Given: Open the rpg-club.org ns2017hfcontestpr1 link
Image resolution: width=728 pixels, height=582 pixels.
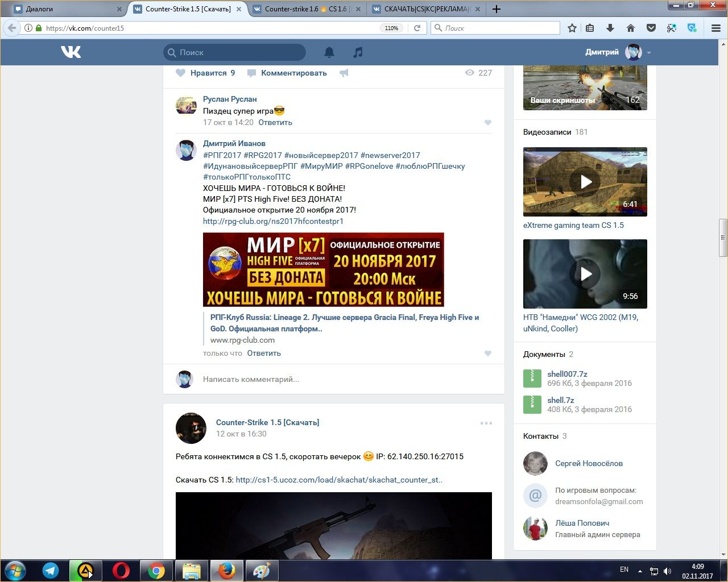Looking at the screenshot, I should click(x=273, y=221).
